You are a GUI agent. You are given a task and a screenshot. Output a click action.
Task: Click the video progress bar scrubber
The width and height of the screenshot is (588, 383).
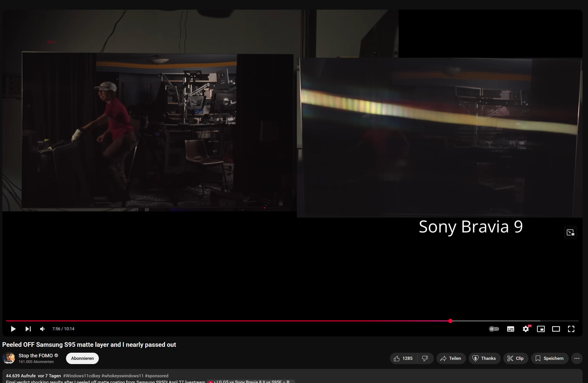[x=450, y=321]
